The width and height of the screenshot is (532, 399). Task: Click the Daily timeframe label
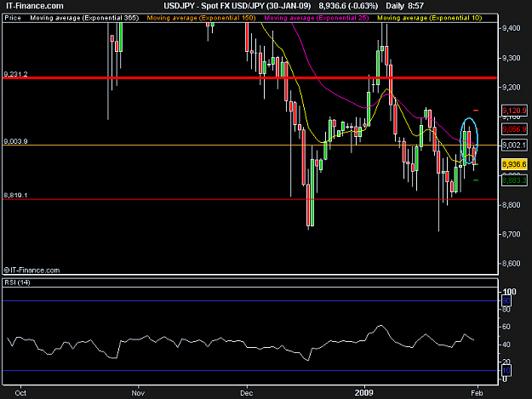(395, 6)
